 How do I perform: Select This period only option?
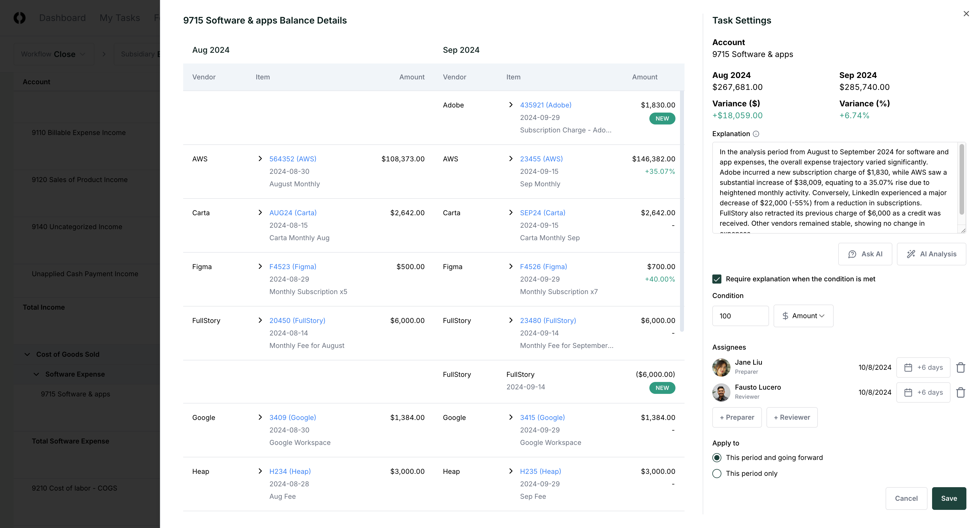tap(717, 474)
